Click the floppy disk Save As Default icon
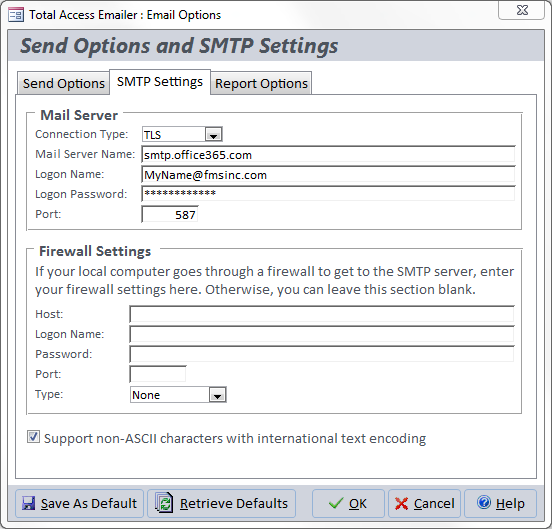Screen dimensions: 552x529 [x=29, y=503]
